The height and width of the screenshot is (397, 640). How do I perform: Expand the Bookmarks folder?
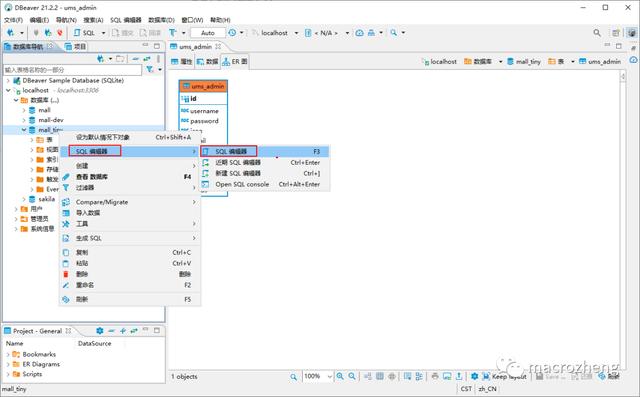click(8, 354)
